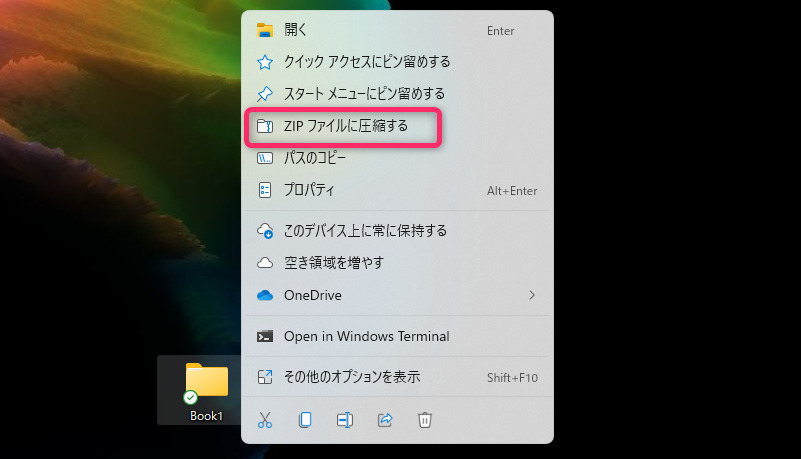
Task: Select その他のオプションを表示
Action: tap(397, 377)
